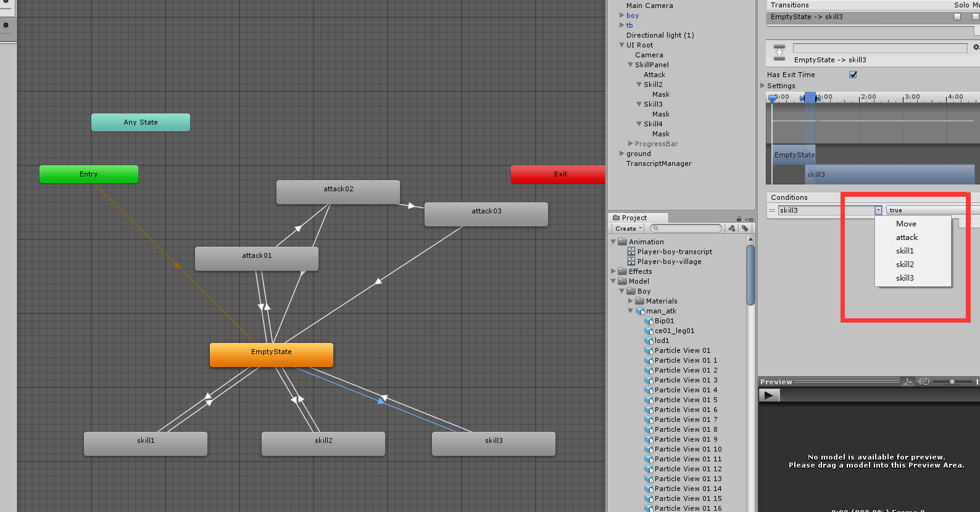
Task: Expand the Settings foldout
Action: point(763,86)
